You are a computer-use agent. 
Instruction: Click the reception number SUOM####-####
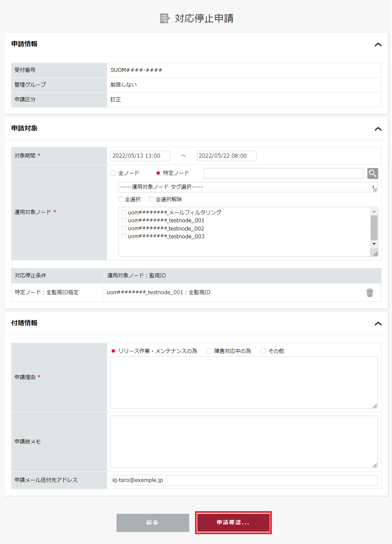click(x=136, y=70)
